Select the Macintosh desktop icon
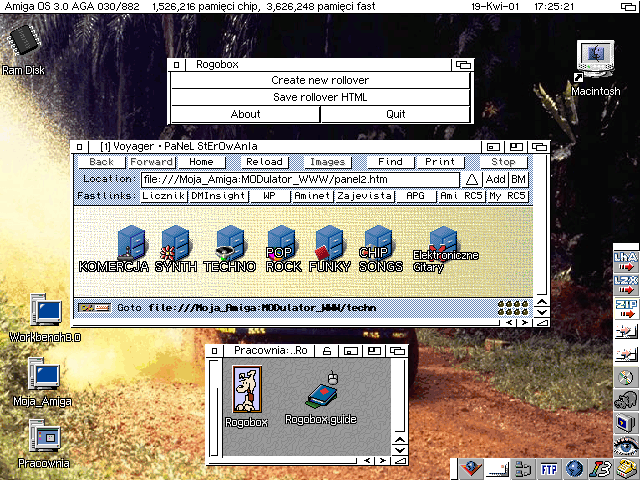The height and width of the screenshot is (480, 640). coord(595,60)
